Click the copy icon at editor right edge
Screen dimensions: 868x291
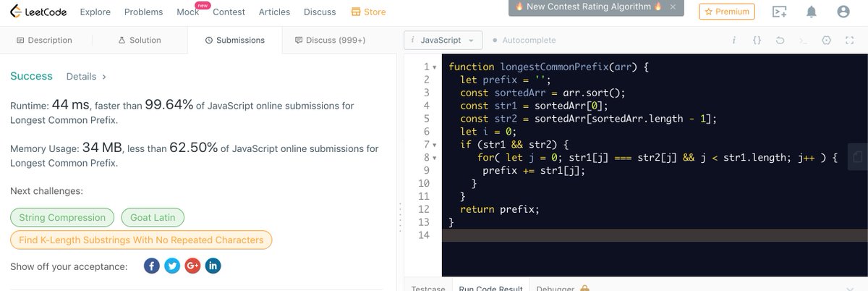click(x=857, y=157)
